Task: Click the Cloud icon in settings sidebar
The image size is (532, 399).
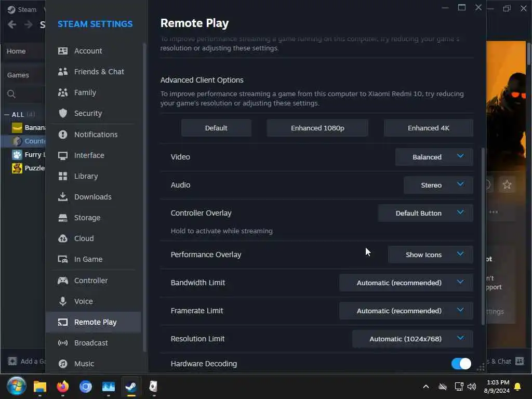Action: point(63,238)
